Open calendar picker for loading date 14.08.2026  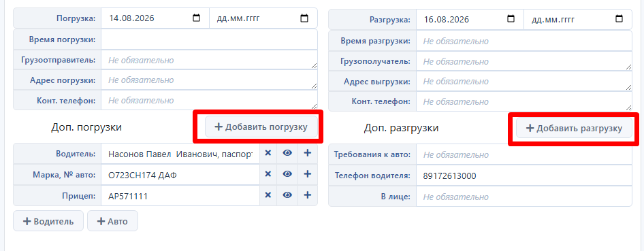pyautogui.click(x=196, y=18)
